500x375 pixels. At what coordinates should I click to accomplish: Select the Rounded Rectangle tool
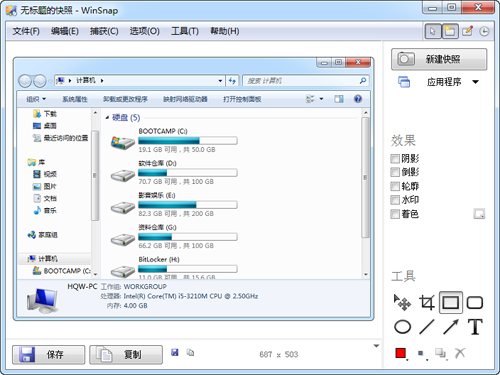click(475, 303)
